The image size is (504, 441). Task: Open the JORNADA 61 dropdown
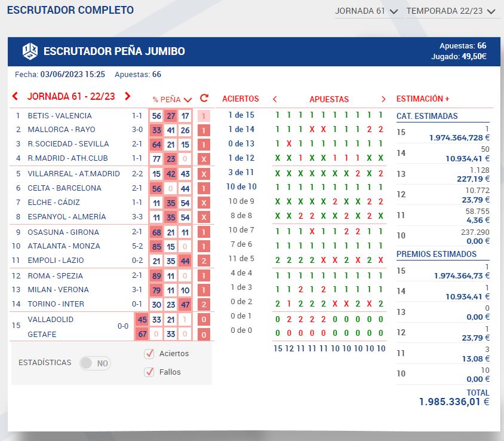coord(367,11)
